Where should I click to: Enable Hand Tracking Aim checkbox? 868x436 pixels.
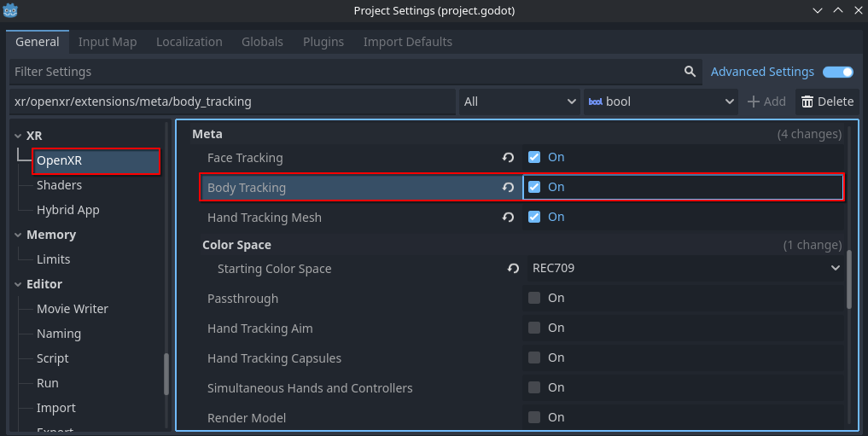point(534,328)
